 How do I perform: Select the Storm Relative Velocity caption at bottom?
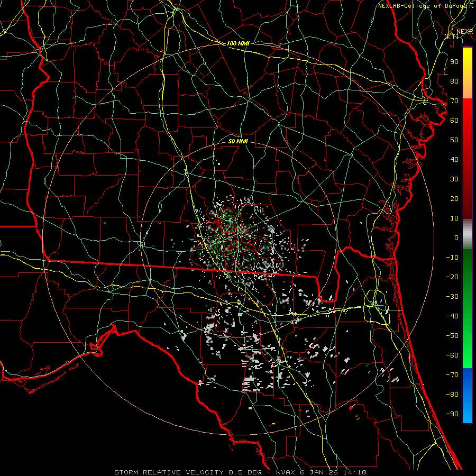[240, 472]
